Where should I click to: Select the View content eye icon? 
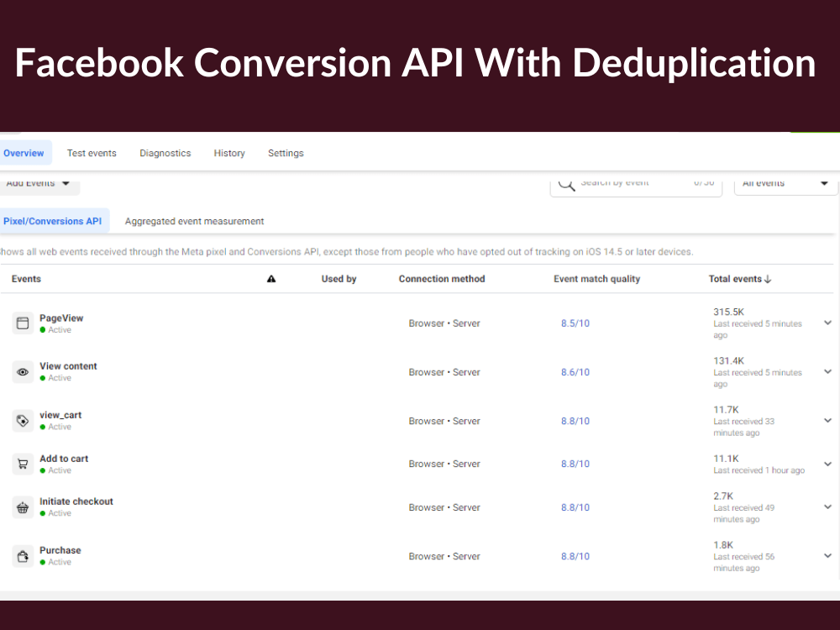click(23, 370)
